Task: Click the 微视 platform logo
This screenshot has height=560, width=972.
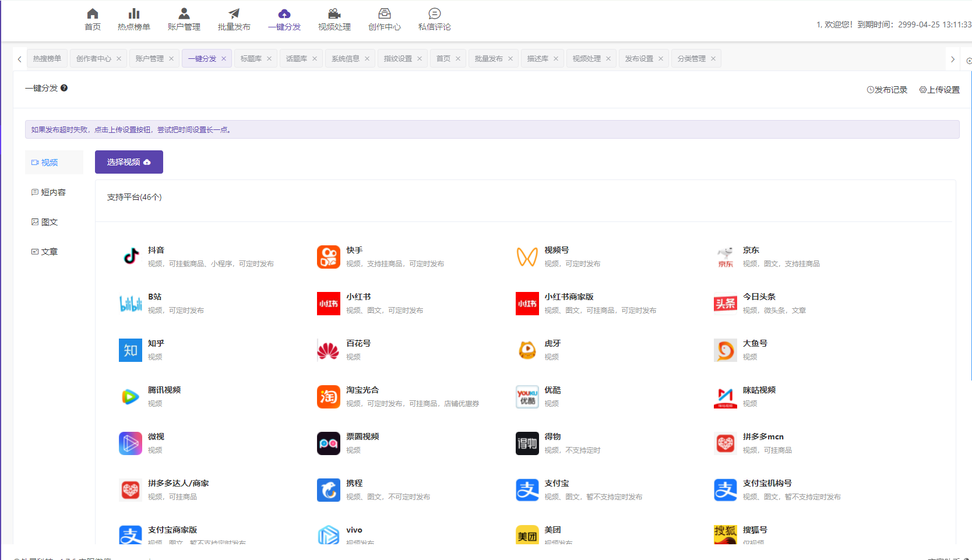Action: tap(131, 443)
